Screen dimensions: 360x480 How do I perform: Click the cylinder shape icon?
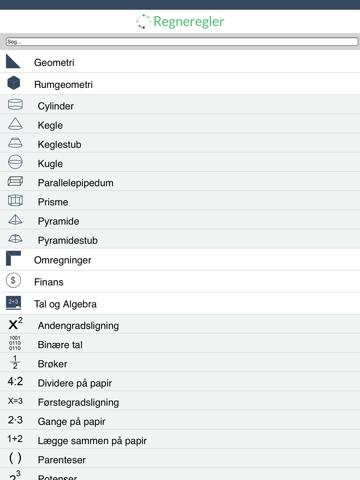pyautogui.click(x=15, y=105)
